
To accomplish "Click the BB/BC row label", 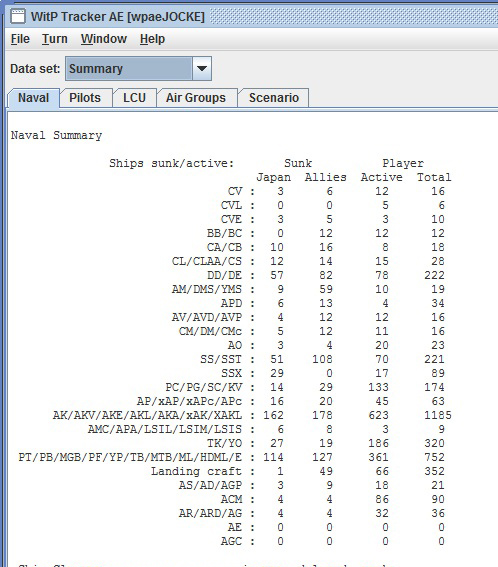I will click(x=224, y=233).
